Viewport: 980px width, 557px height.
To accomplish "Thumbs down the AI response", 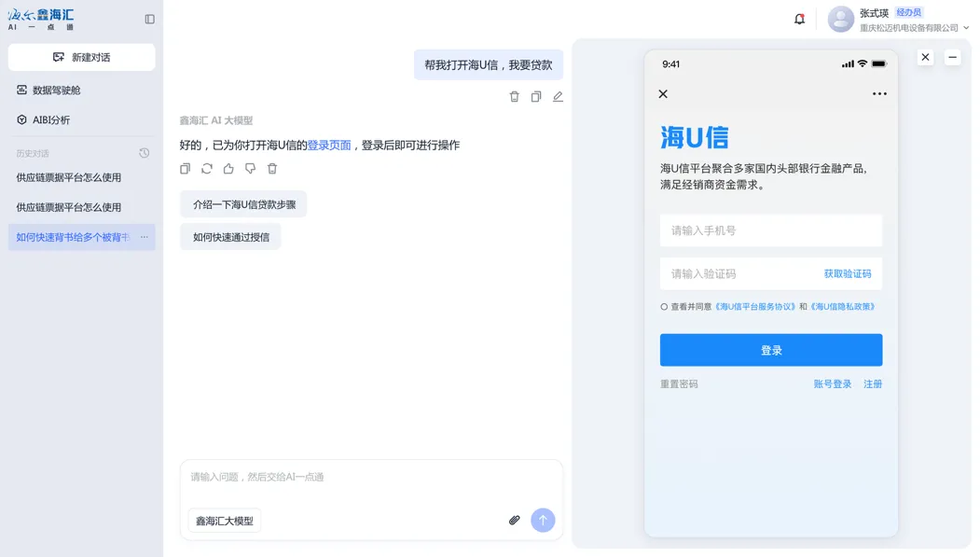I will (250, 169).
